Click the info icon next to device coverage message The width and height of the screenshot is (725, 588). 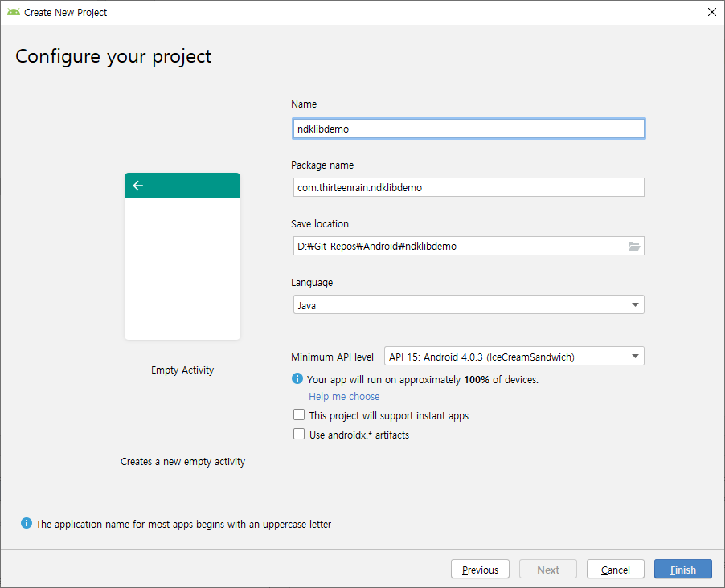(297, 378)
